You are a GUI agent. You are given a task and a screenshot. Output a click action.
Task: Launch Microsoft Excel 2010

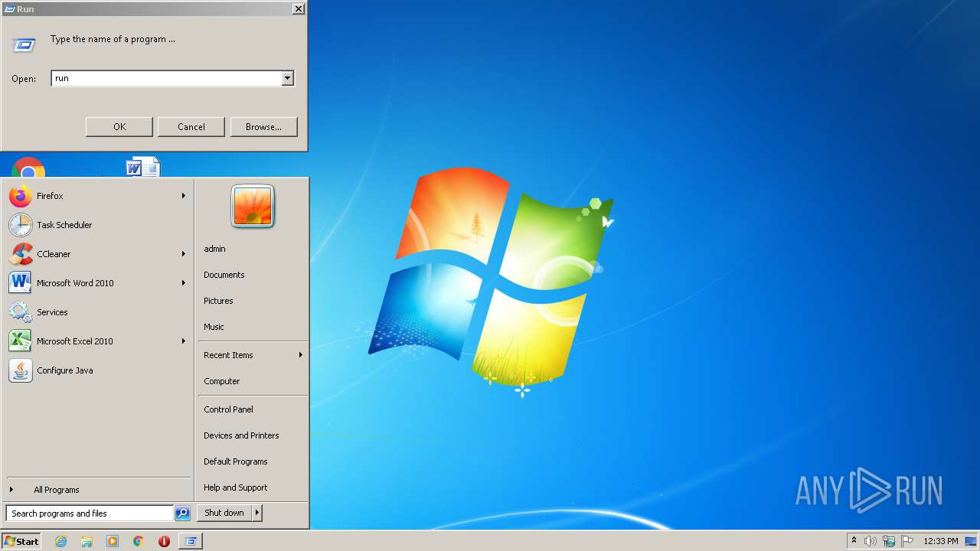[x=97, y=341]
